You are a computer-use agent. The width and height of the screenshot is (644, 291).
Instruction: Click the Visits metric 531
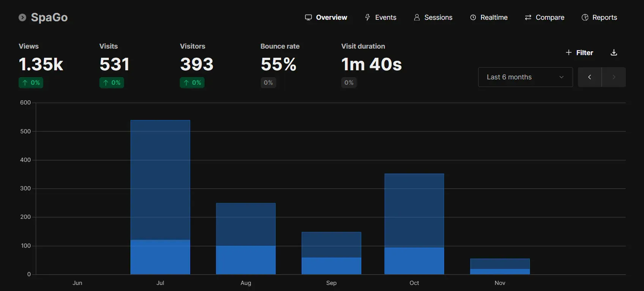click(115, 64)
